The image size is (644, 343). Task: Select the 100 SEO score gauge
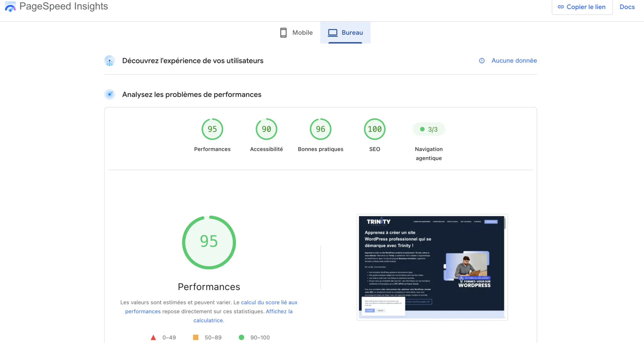click(374, 129)
